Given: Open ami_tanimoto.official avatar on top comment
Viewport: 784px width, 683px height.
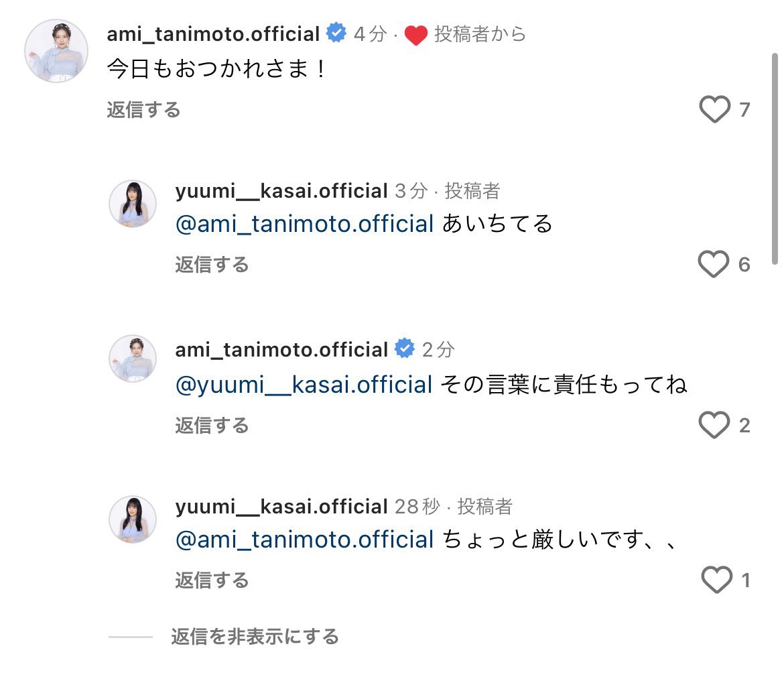Looking at the screenshot, I should (x=56, y=50).
